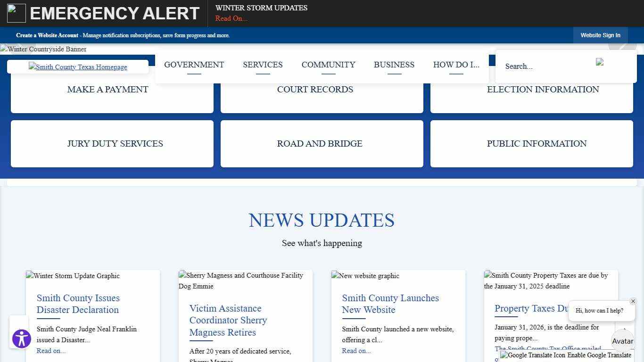Open the GOVERNMENT menu
The height and width of the screenshot is (362, 644).
click(x=194, y=65)
